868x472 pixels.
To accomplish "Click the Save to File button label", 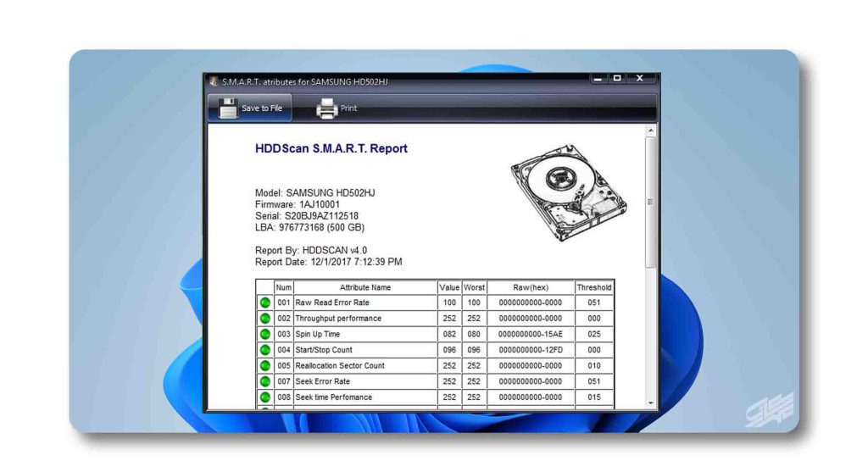I will (x=262, y=108).
